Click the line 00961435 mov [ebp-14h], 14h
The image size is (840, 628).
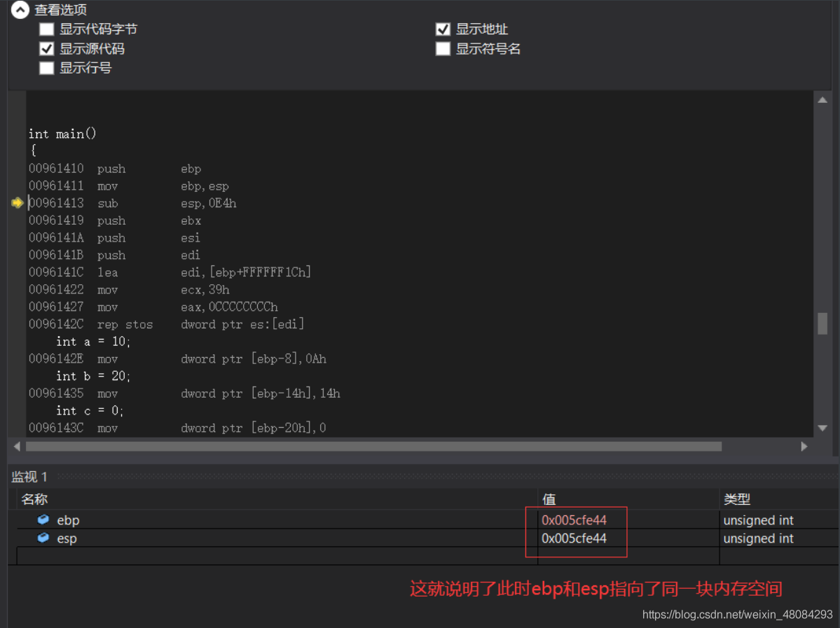[x=184, y=393]
